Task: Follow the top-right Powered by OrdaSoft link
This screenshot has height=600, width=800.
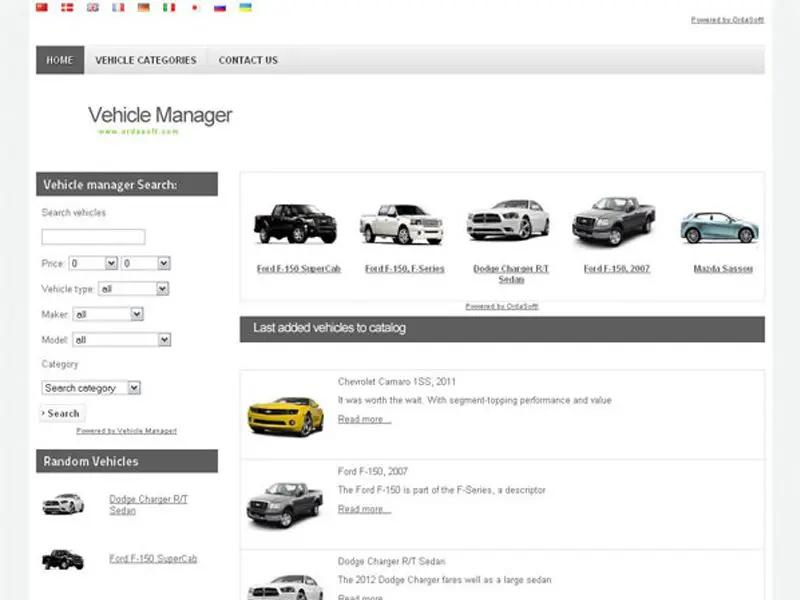Action: (728, 20)
